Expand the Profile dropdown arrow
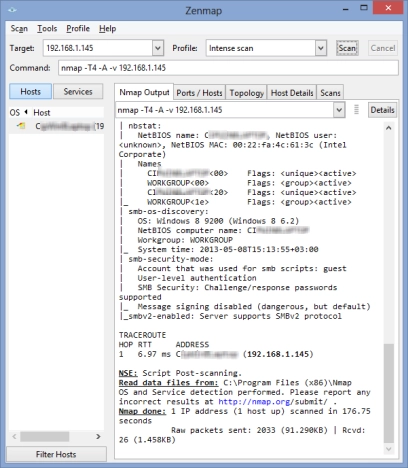 point(320,48)
